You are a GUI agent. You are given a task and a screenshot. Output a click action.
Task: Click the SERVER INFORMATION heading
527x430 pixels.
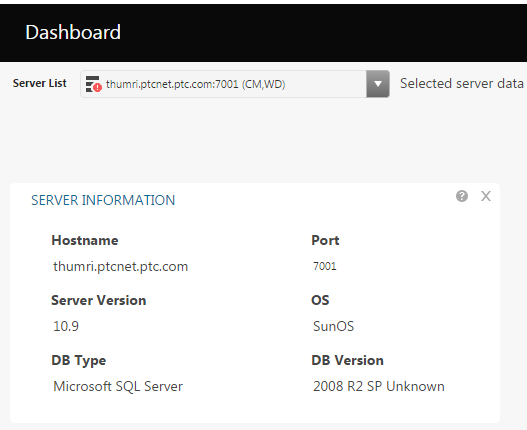pos(103,200)
